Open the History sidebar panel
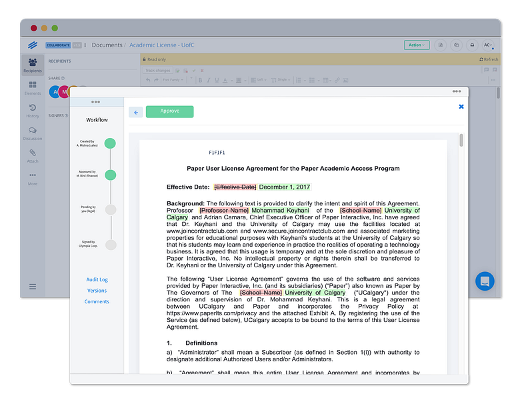Viewport: 532px width, 400px height. coord(33,111)
